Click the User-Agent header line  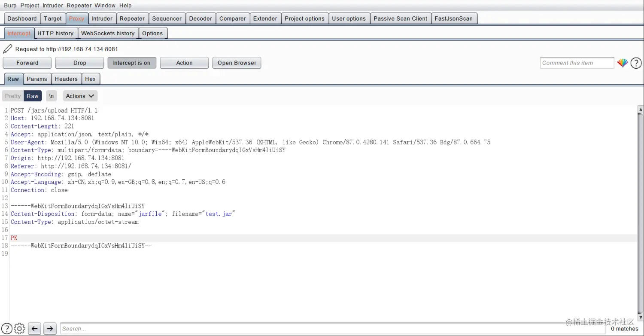(x=250, y=142)
